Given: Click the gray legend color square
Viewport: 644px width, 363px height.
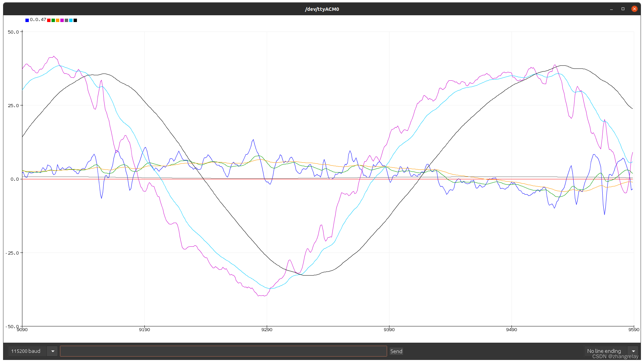Looking at the screenshot, I should point(66,20).
